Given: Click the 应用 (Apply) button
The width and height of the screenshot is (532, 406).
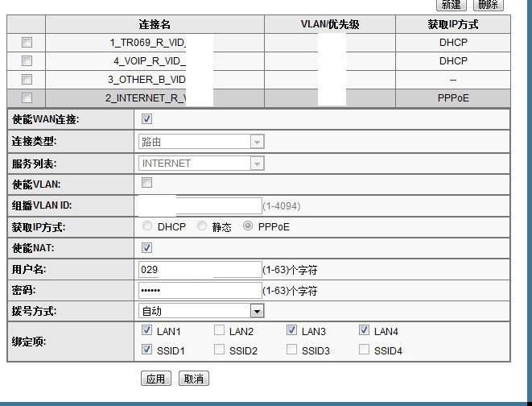Looking at the screenshot, I should click(155, 379).
